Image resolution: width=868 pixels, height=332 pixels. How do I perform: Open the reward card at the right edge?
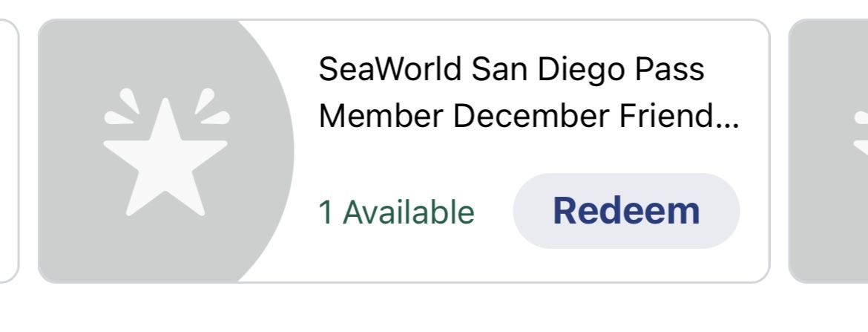pyautogui.click(x=828, y=152)
